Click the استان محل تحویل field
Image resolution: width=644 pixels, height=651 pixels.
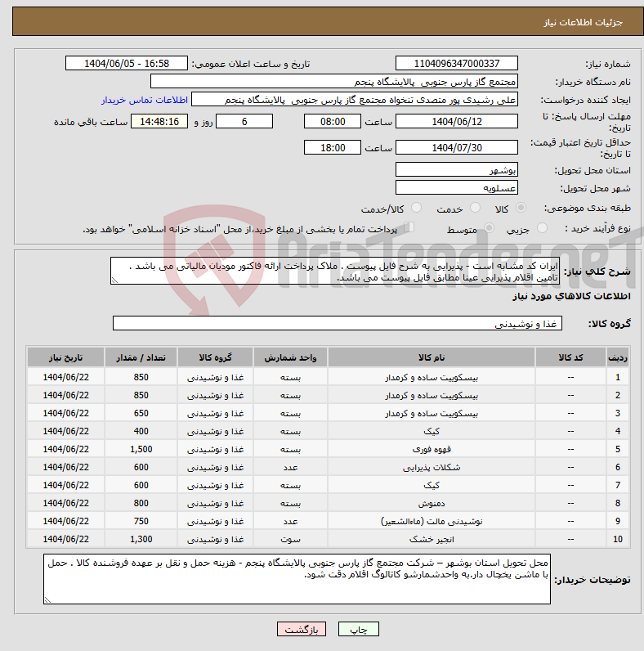tap(456, 170)
